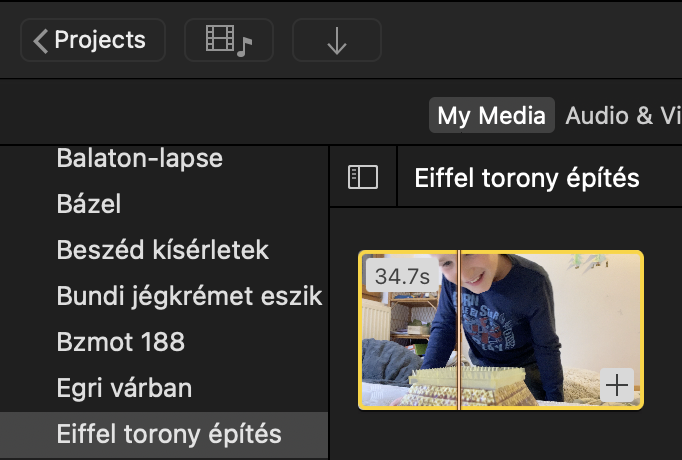Click the back chevron beside Projects

pyautogui.click(x=41, y=40)
